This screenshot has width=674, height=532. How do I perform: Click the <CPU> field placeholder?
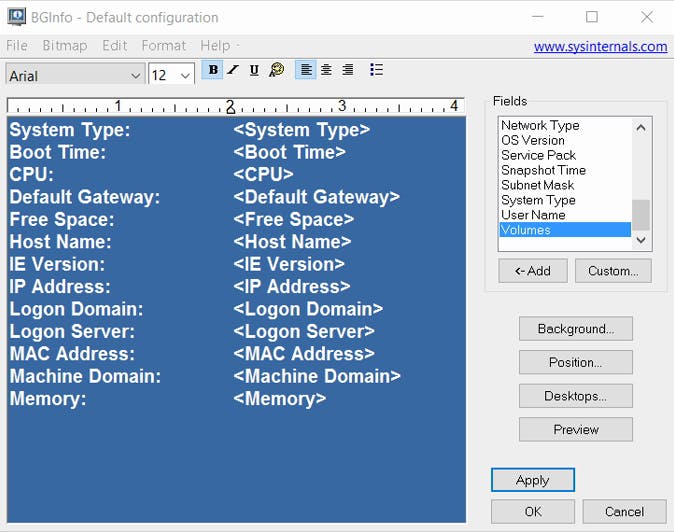(263, 174)
